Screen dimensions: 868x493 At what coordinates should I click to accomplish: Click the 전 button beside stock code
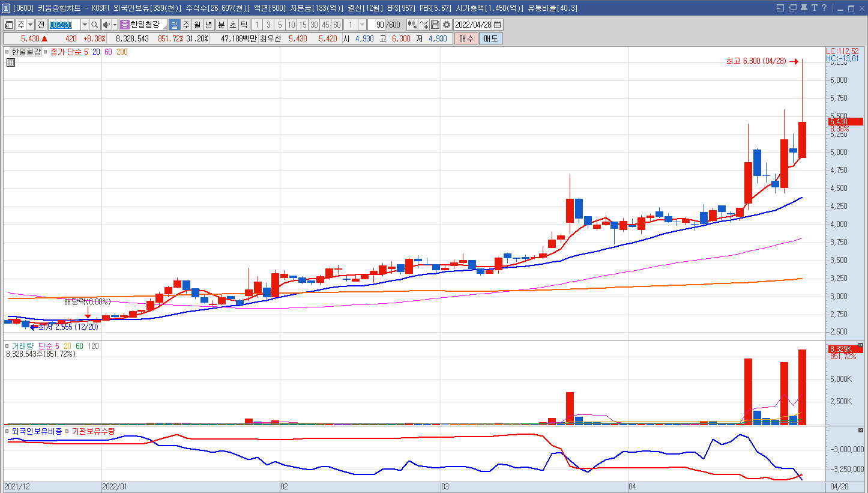click(x=41, y=25)
